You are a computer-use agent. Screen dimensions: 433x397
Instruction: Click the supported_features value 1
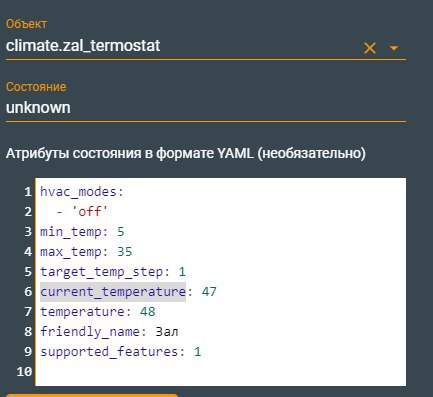(198, 352)
